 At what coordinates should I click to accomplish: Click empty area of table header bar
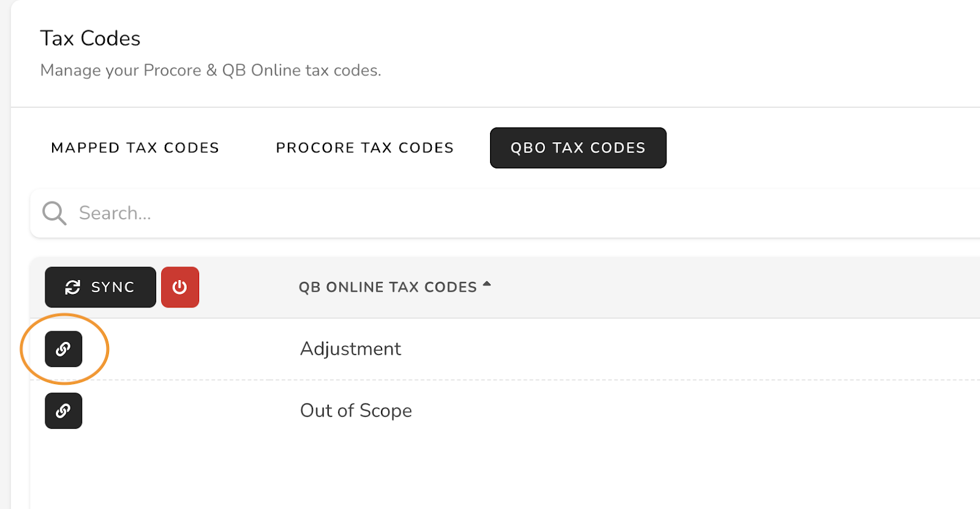[x=735, y=287]
